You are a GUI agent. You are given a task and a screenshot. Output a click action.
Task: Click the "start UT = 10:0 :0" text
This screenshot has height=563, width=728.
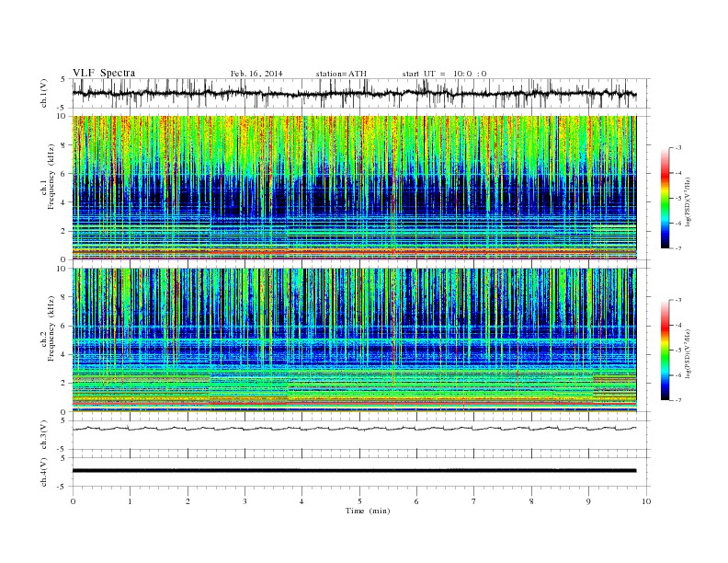pos(444,74)
